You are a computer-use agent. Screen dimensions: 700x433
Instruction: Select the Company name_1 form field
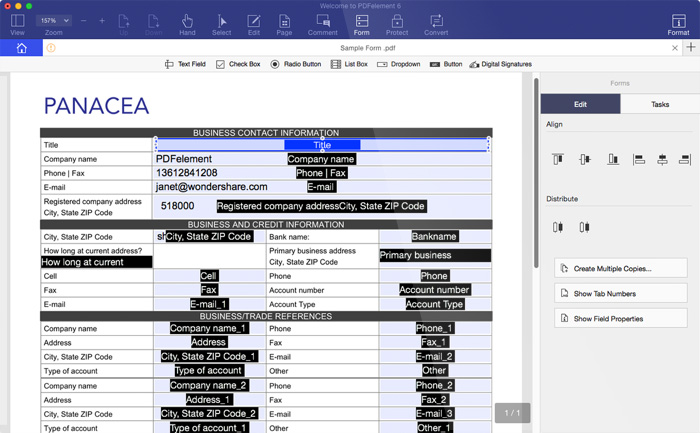click(209, 329)
